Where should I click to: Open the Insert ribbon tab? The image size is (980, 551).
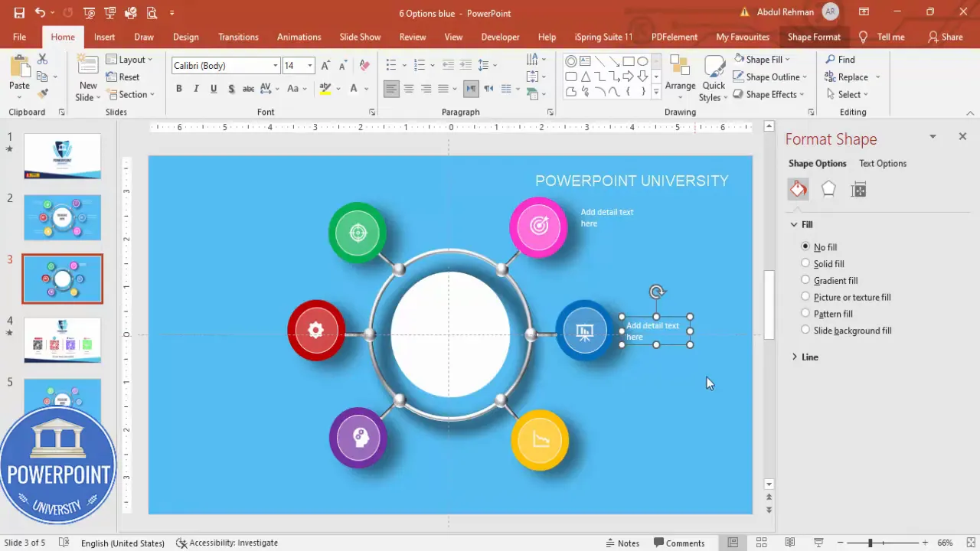[x=104, y=37]
